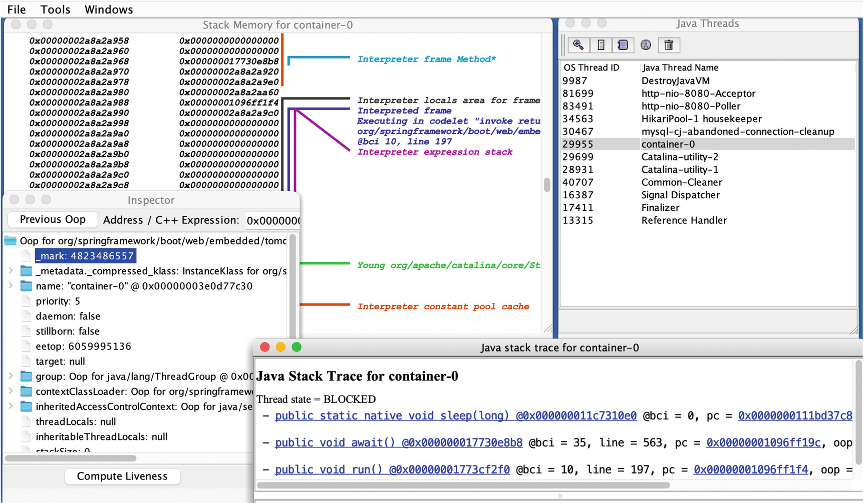
Task: Click the Stack Memory toolbar icon
Action: point(601,45)
